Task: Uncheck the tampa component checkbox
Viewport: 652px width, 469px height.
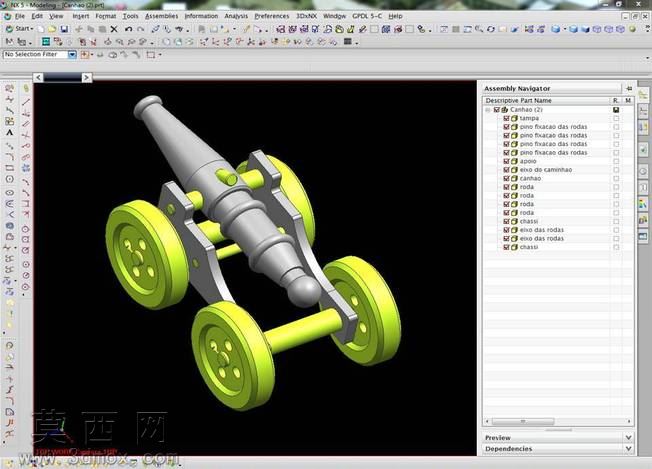Action: tap(506, 118)
